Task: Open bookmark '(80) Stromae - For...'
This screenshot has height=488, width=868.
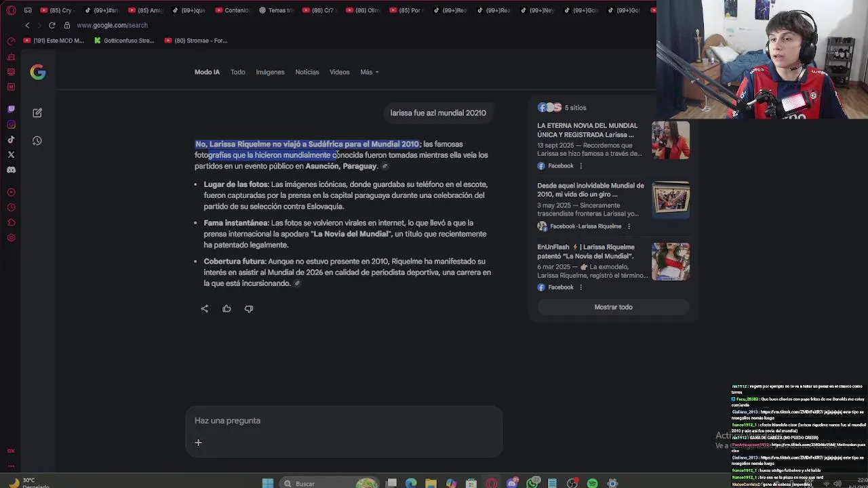Action: point(195,41)
